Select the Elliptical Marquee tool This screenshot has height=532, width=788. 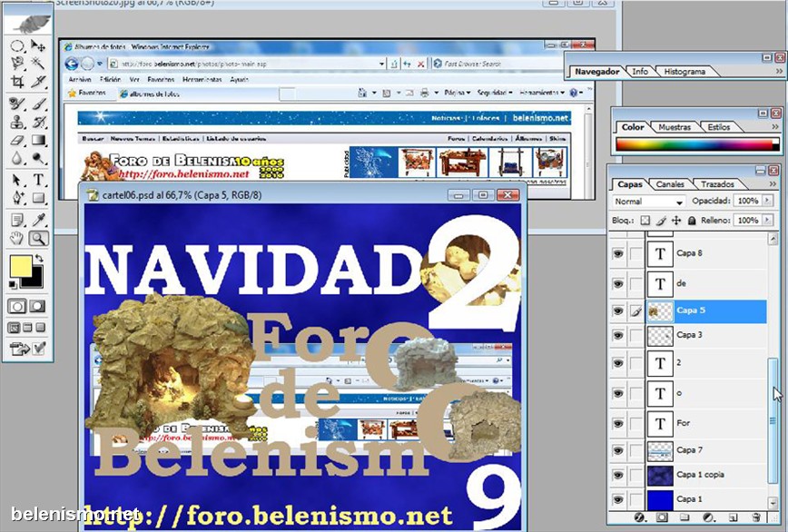[x=17, y=44]
